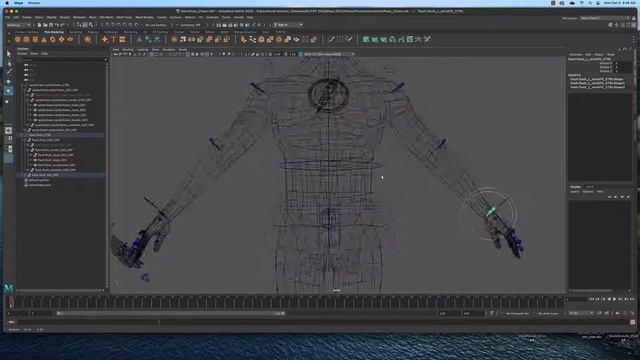
Task: Expand the Flash:Flash_CTRL node in Outliner
Action: (x=23, y=135)
